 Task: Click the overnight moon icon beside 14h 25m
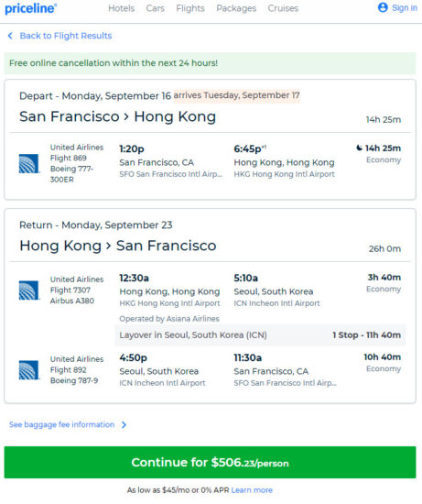(x=359, y=148)
